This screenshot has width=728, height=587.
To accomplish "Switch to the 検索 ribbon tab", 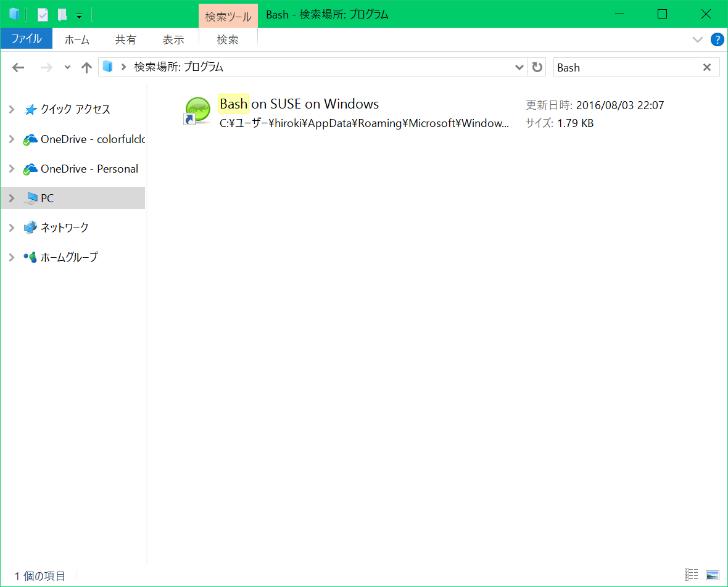I will pyautogui.click(x=228, y=40).
